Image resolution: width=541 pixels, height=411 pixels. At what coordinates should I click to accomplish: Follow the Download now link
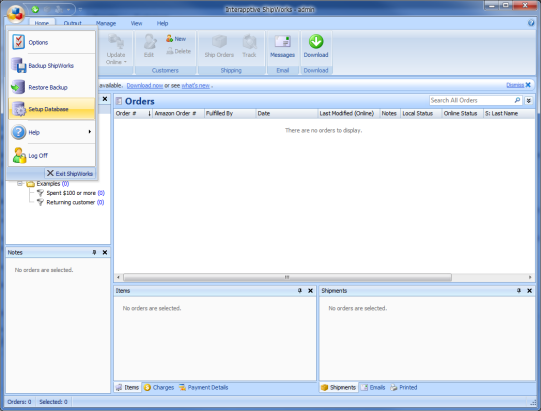145,85
